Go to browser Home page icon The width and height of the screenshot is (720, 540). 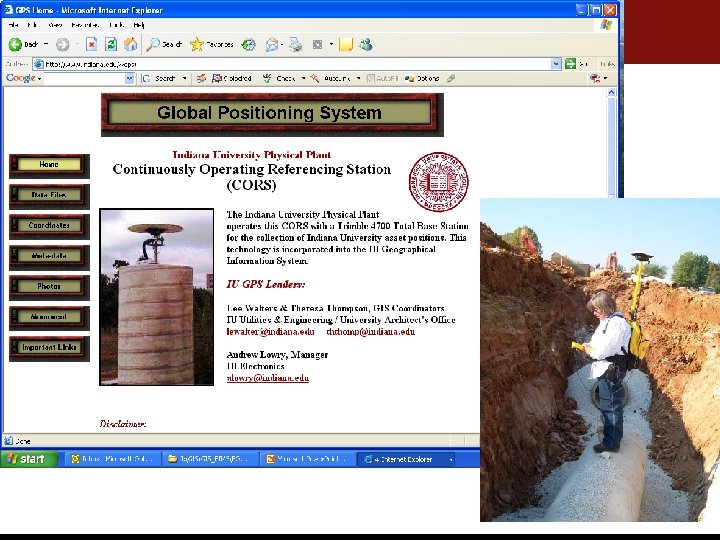click(x=131, y=44)
